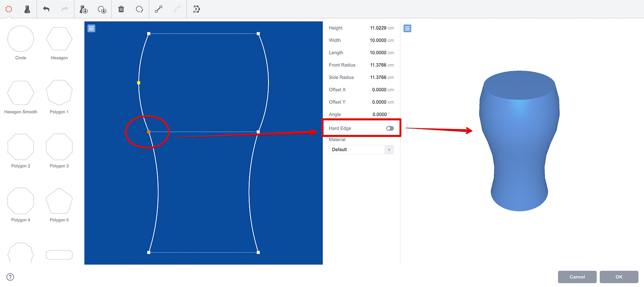Select the bottom-left profile corner node
Image resolution: width=644 pixels, height=287 pixels.
tap(149, 252)
